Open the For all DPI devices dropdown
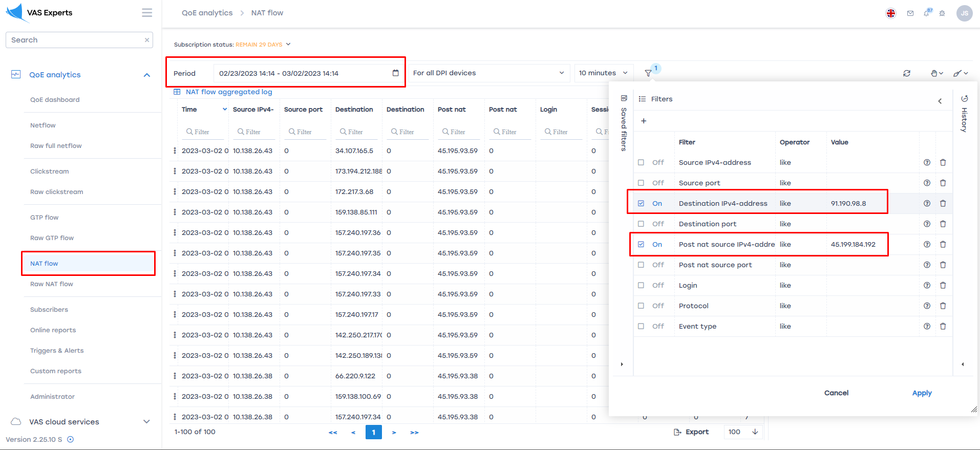 point(488,73)
